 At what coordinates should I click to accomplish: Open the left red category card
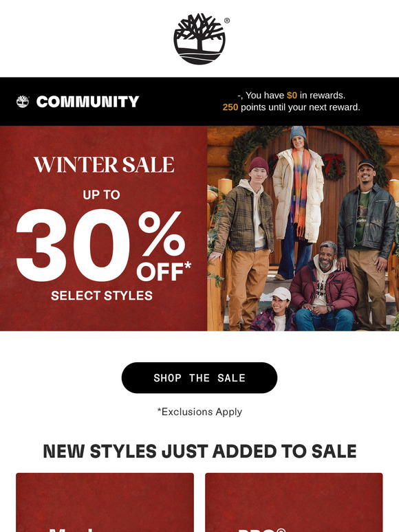(x=105, y=502)
